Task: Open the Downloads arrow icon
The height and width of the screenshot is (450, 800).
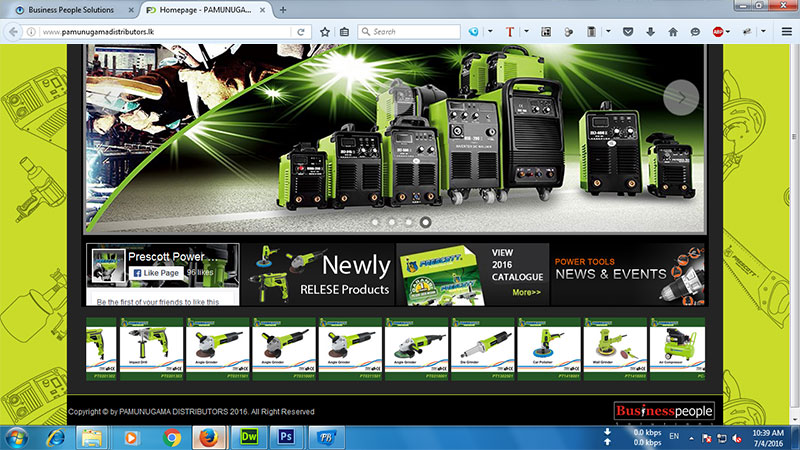Action: point(651,32)
